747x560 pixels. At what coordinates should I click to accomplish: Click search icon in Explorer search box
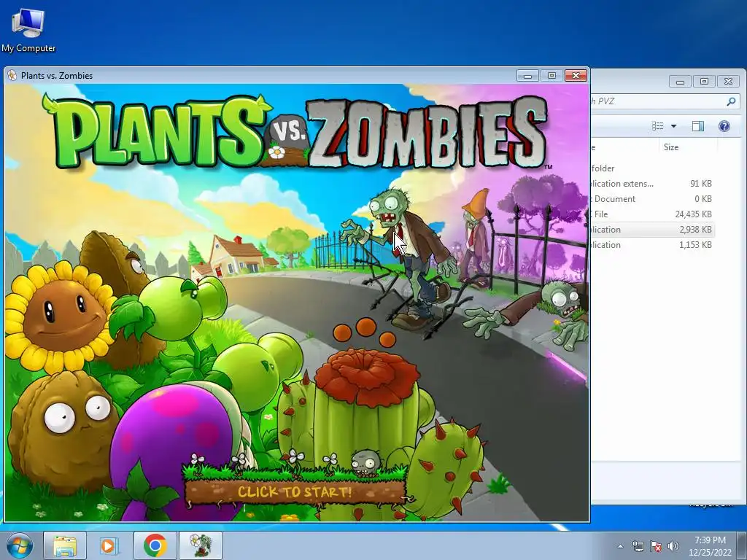pos(731,101)
